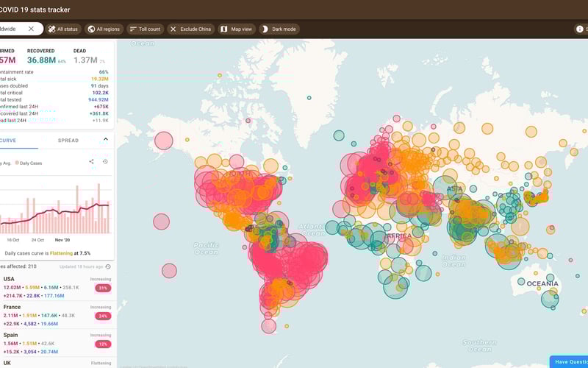The width and height of the screenshot is (588, 368).
Task: Click the Spain 12% increase badge
Action: click(103, 344)
